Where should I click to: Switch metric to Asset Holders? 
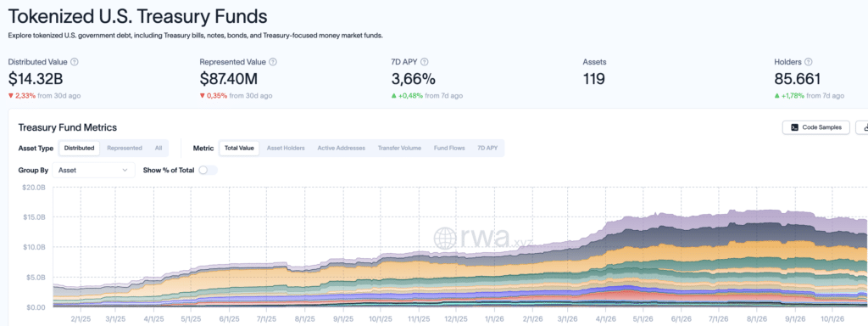pyautogui.click(x=286, y=148)
